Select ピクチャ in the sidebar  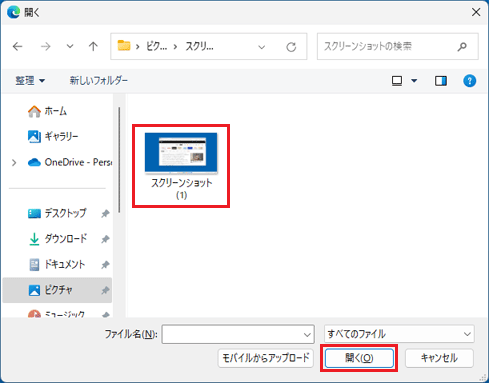[57, 290]
